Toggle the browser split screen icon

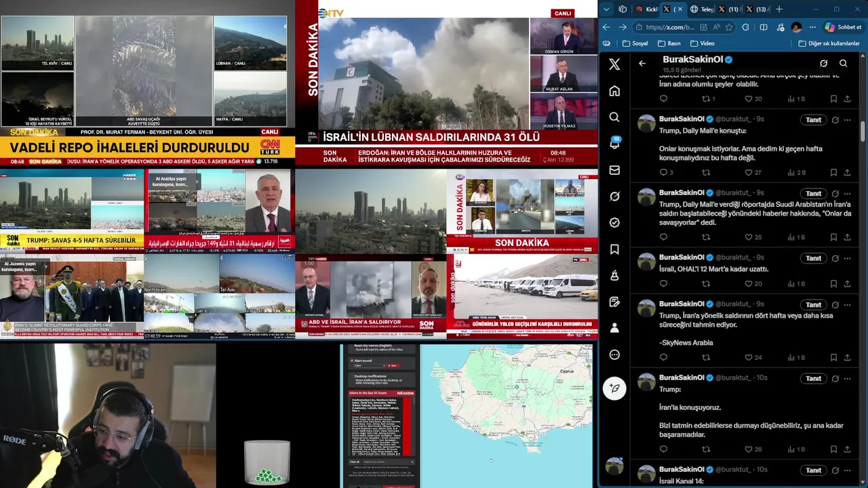click(764, 27)
